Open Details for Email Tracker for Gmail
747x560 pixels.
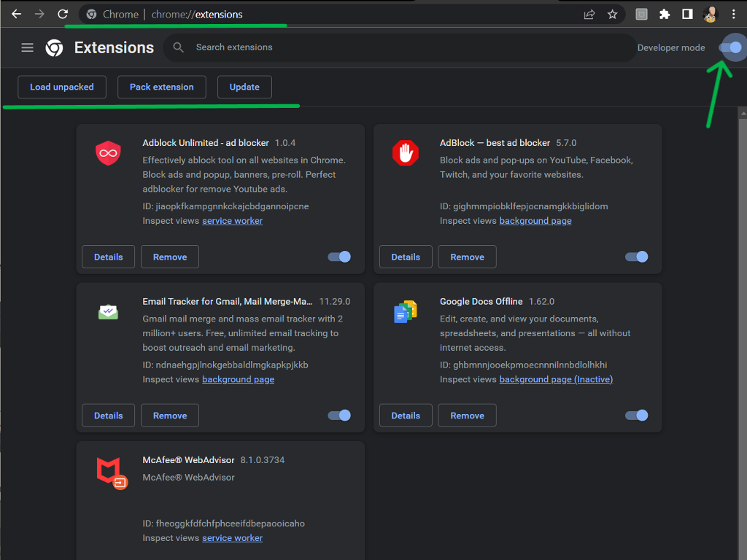click(x=108, y=415)
